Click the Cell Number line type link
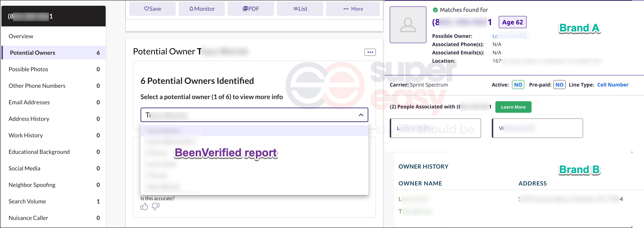Viewport: 644px width, 228px height. tap(613, 84)
